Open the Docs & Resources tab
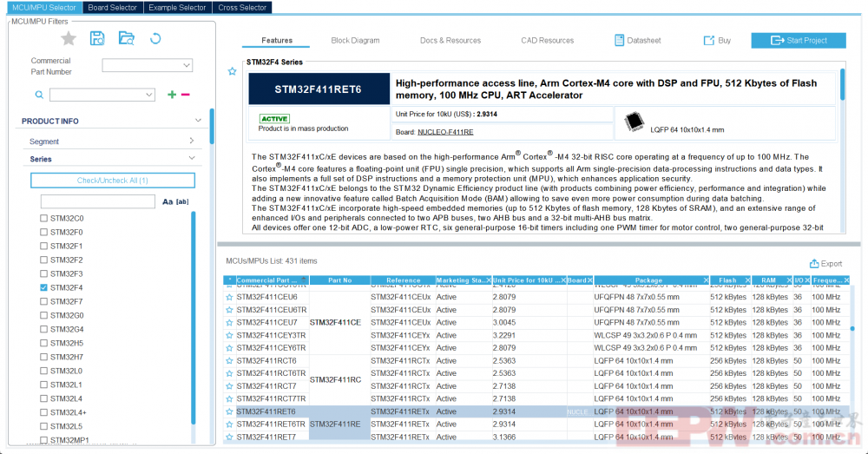 point(450,41)
